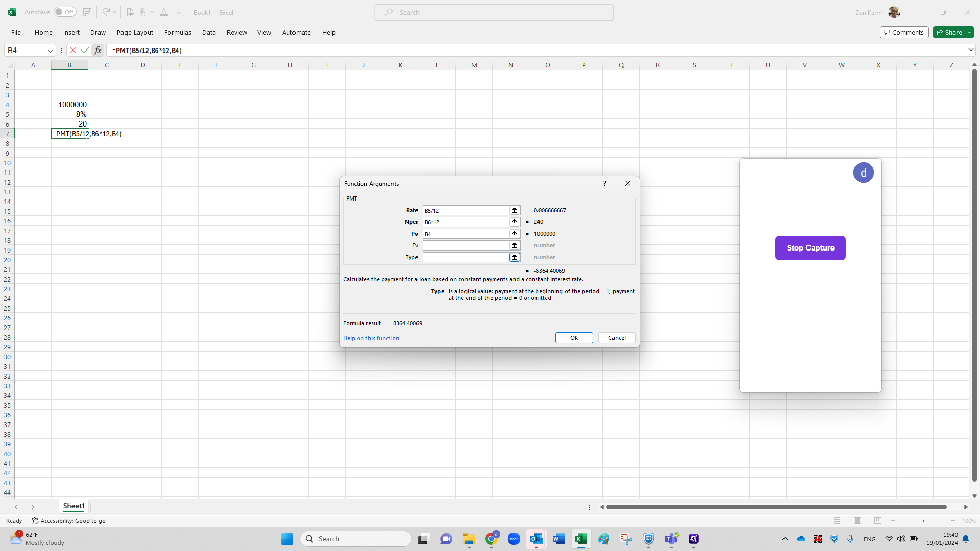Open Word from the Windows taskbar
Image resolution: width=980 pixels, height=551 pixels.
point(558,539)
